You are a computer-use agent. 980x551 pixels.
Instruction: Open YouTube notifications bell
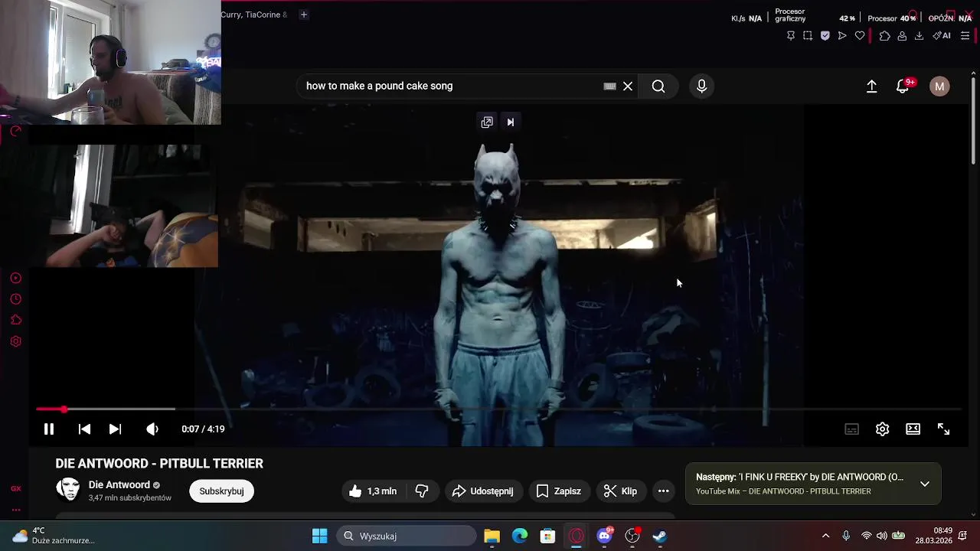[x=903, y=86]
